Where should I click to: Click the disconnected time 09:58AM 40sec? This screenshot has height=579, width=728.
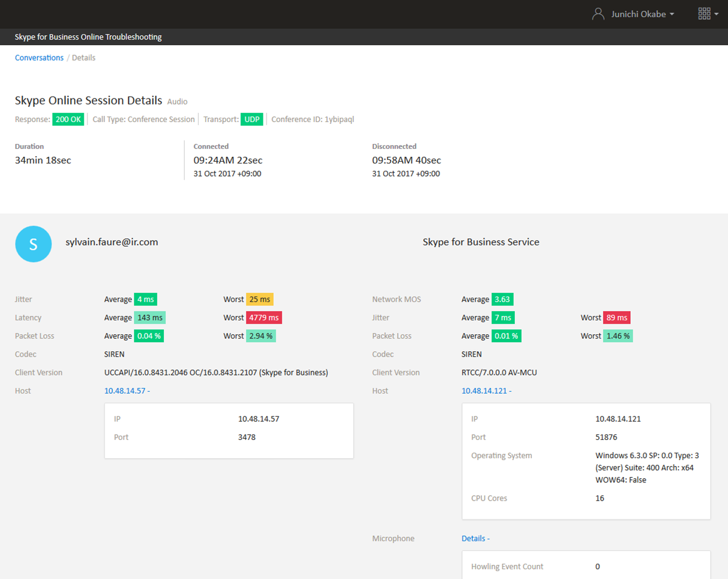406,160
